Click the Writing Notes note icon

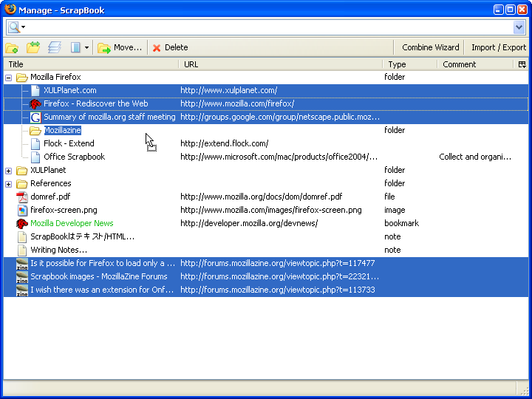tap(22, 250)
